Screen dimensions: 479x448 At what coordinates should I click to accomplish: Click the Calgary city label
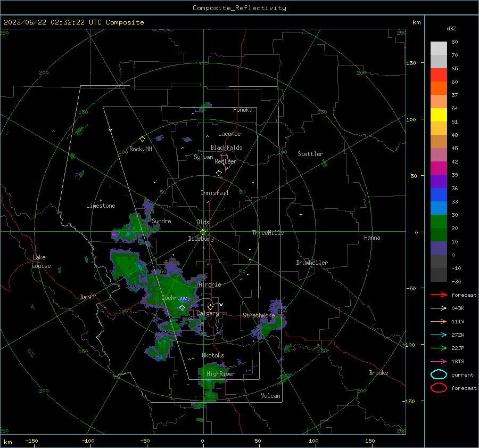point(208,313)
